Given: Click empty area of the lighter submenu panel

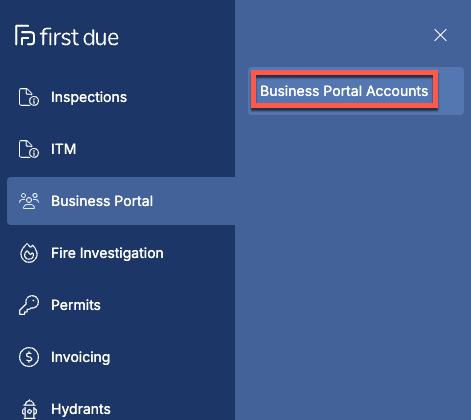Looking at the screenshot, I should pyautogui.click(x=353, y=267).
